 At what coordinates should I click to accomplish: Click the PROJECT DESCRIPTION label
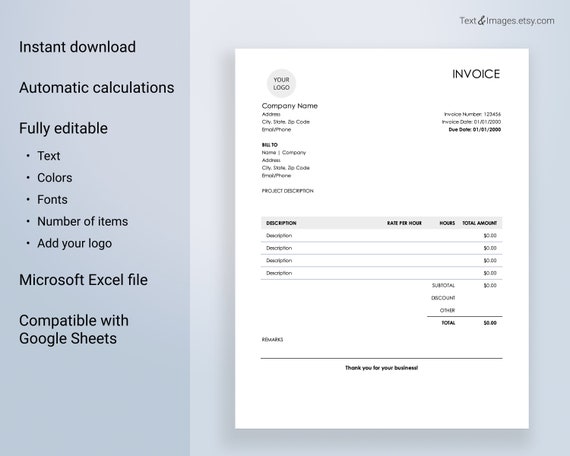[288, 191]
